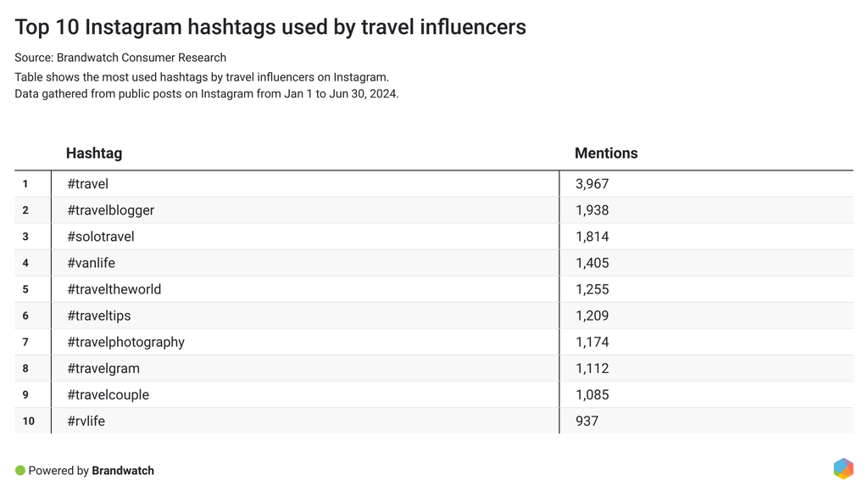Click the 937 mentions value
The height and width of the screenshot is (497, 868).
coord(587,421)
